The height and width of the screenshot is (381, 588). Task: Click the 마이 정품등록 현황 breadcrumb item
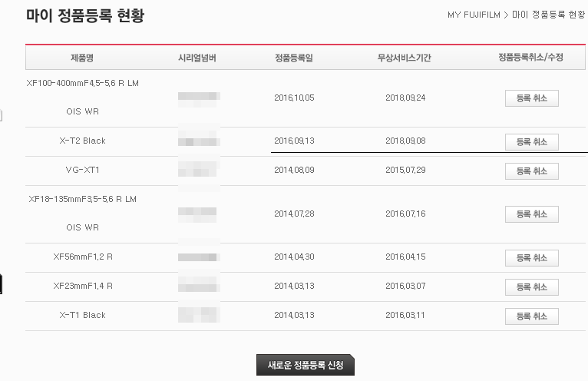[x=548, y=15]
